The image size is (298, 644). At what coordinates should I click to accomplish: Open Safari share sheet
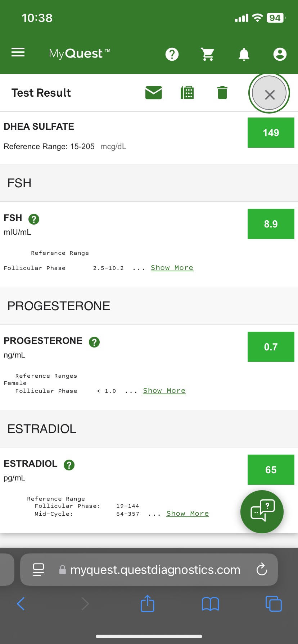[x=147, y=603]
